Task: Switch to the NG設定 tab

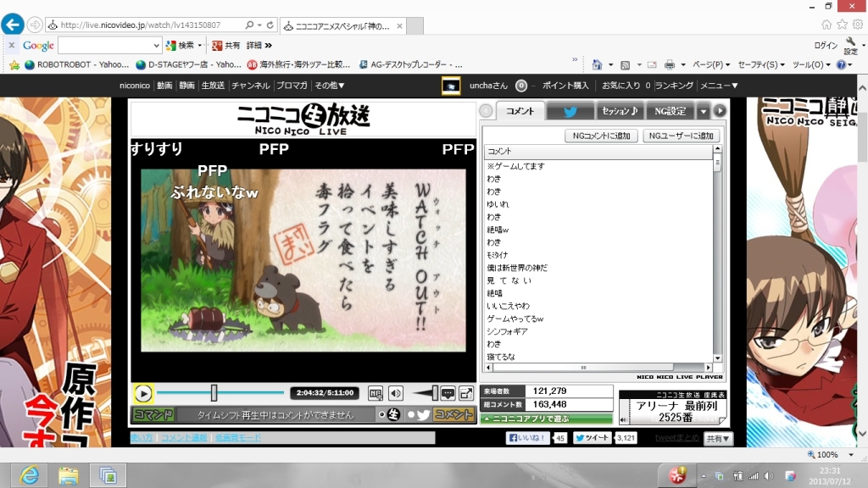Action: point(670,111)
